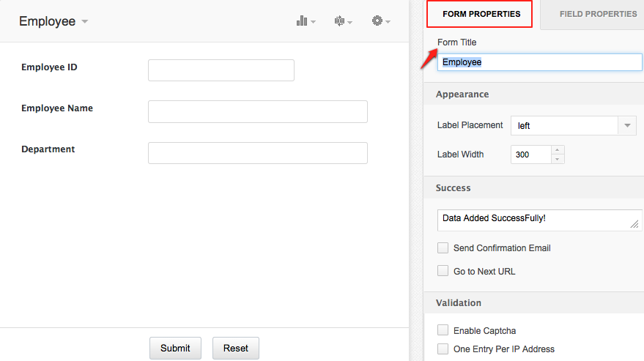The height and width of the screenshot is (361, 644).
Task: Open the Label Placement dropdown
Action: click(573, 125)
